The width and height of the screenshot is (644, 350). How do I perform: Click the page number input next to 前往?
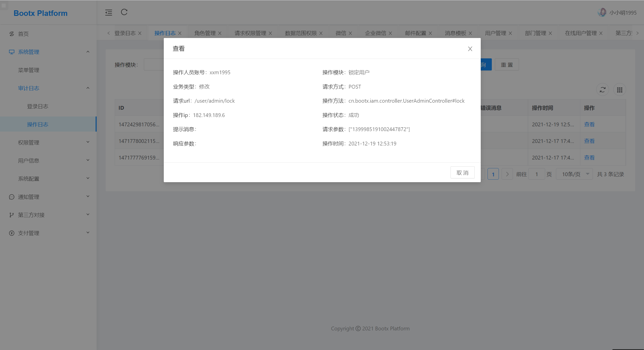(537, 174)
